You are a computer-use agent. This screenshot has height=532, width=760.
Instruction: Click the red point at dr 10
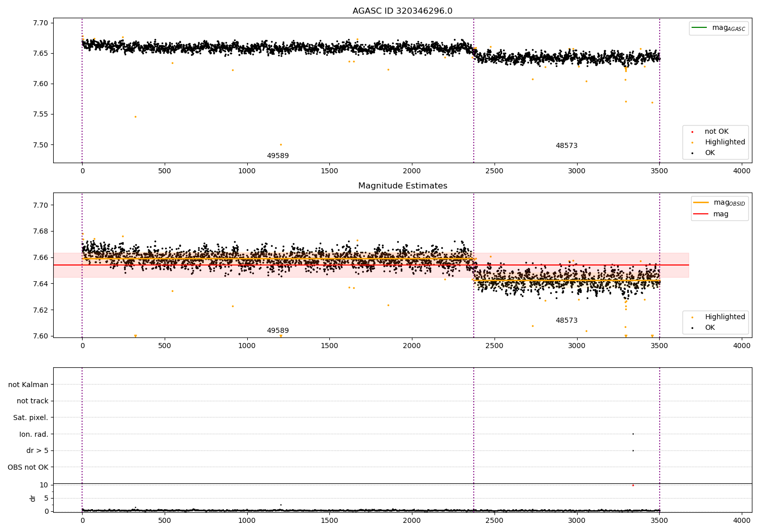click(633, 485)
